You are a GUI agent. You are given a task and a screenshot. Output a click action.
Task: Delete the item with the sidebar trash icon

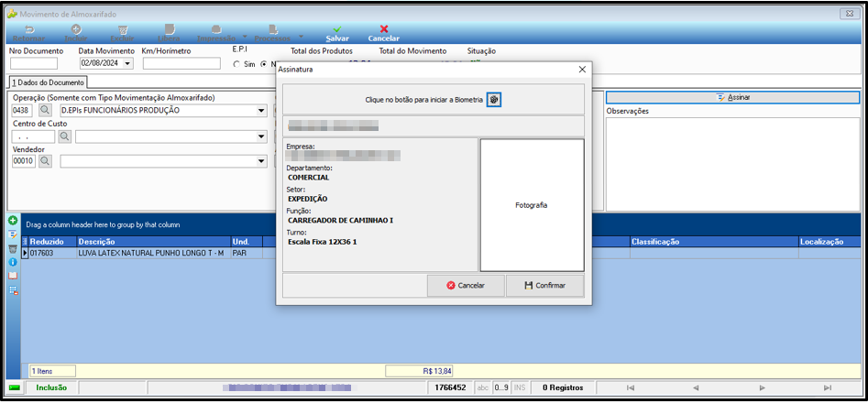[x=13, y=249]
